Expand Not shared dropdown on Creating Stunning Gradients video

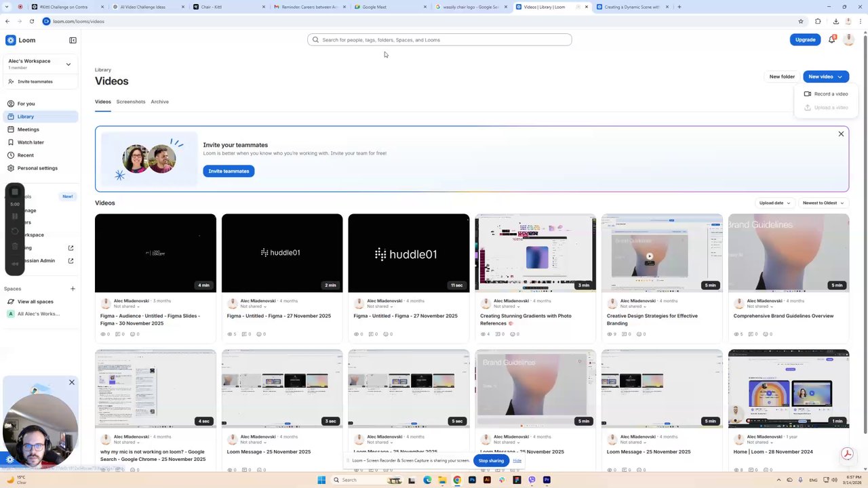507,306
